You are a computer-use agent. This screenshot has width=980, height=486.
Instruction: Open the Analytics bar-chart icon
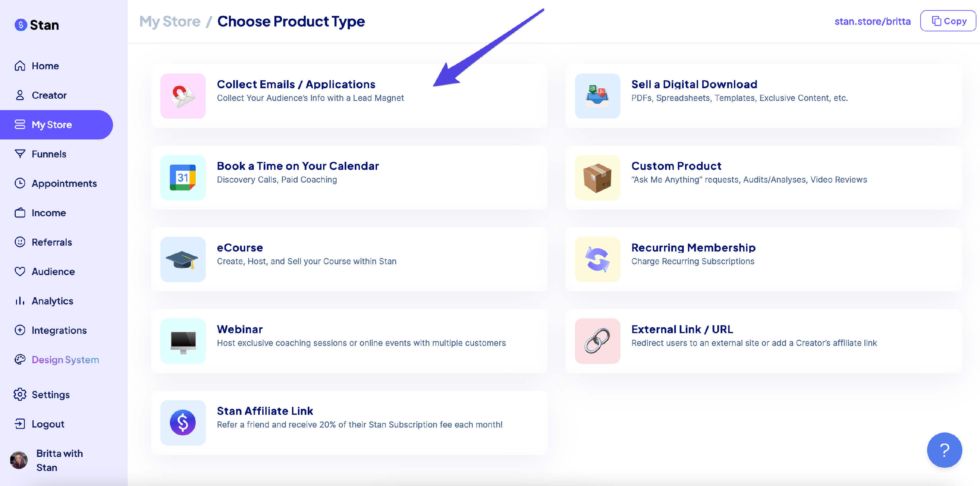[x=20, y=301]
